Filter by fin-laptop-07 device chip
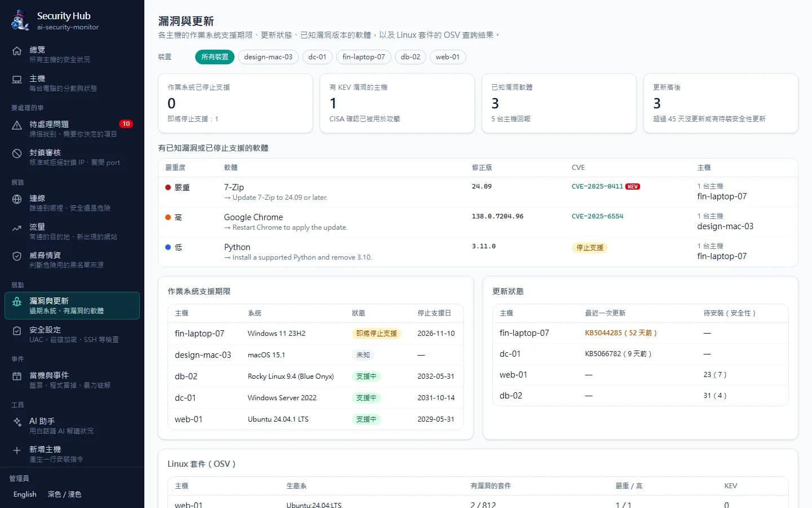This screenshot has height=508, width=812. click(x=363, y=57)
